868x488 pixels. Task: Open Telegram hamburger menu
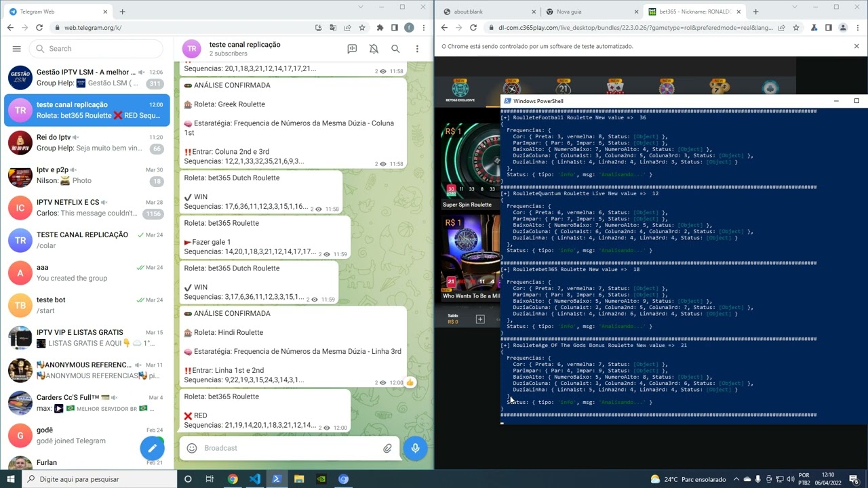(17, 49)
